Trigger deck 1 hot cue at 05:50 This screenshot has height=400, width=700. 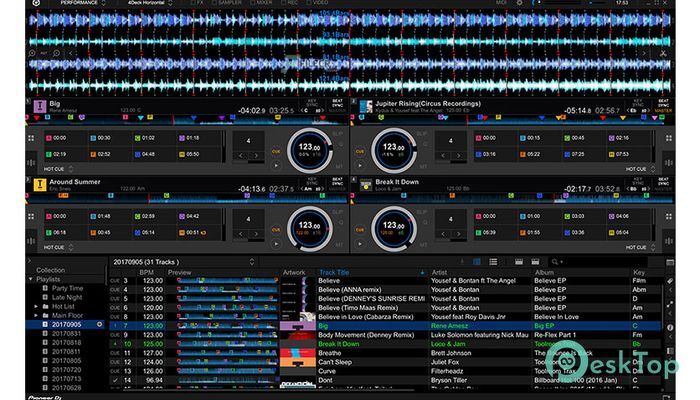click(198, 154)
